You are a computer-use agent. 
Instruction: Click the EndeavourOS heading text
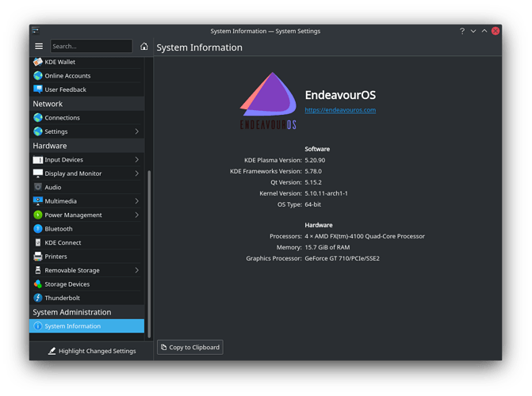tap(340, 95)
